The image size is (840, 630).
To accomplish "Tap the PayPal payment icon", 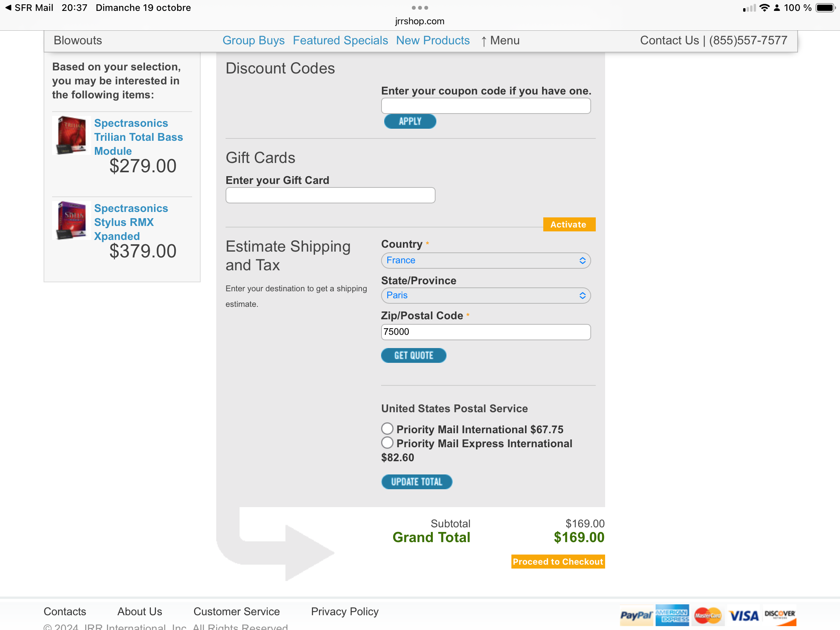I will (x=636, y=615).
